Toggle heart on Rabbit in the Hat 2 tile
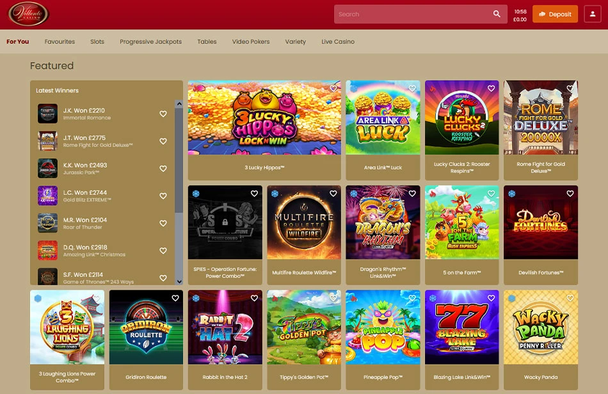 click(x=254, y=298)
